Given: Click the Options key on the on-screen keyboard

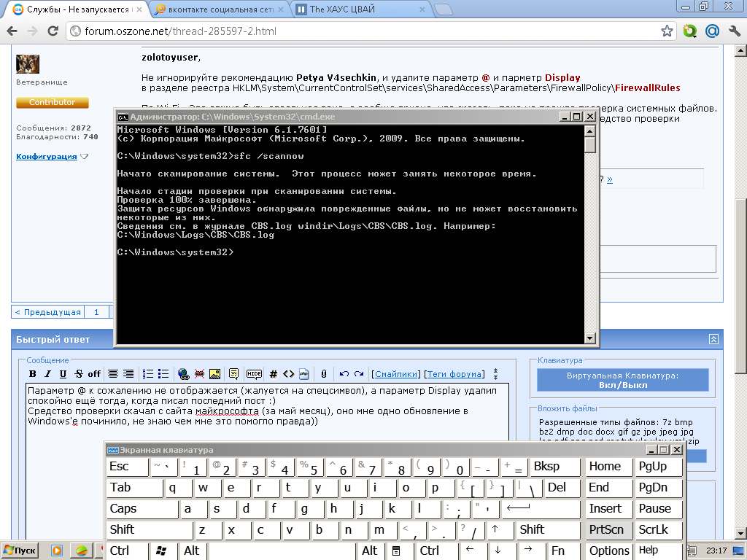Looking at the screenshot, I should click(x=609, y=551).
